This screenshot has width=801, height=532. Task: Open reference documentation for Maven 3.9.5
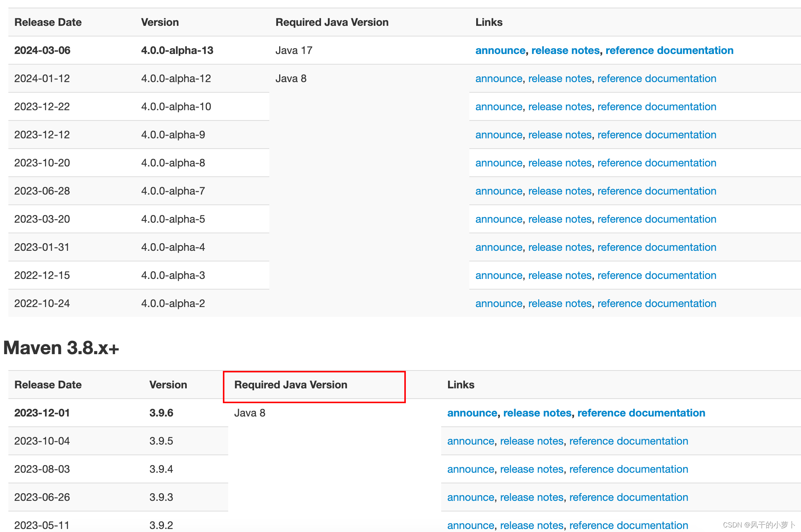(629, 441)
